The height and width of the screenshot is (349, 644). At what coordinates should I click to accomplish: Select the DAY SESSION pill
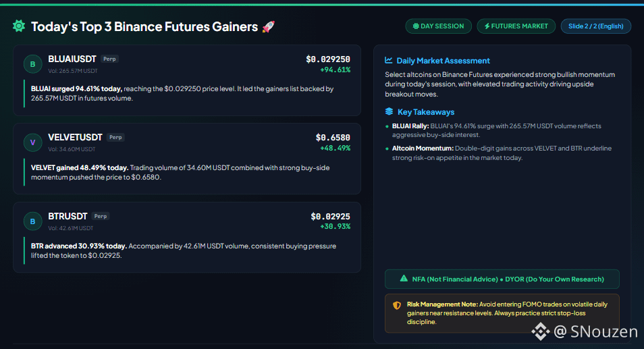pos(438,26)
